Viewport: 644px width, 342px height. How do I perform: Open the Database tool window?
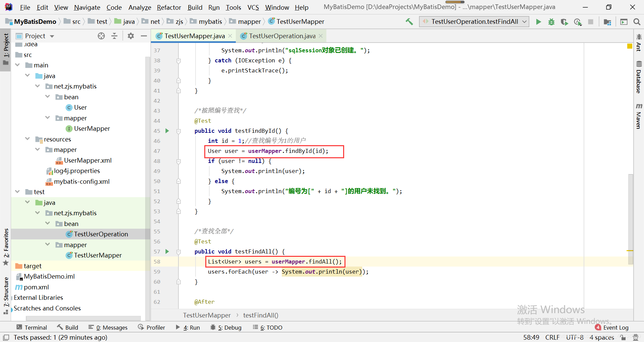[639, 77]
